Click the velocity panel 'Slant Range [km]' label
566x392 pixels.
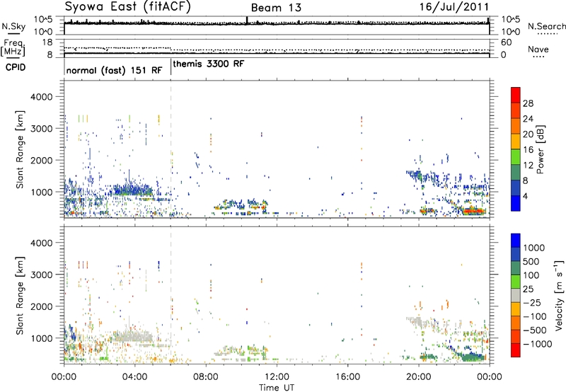point(20,296)
